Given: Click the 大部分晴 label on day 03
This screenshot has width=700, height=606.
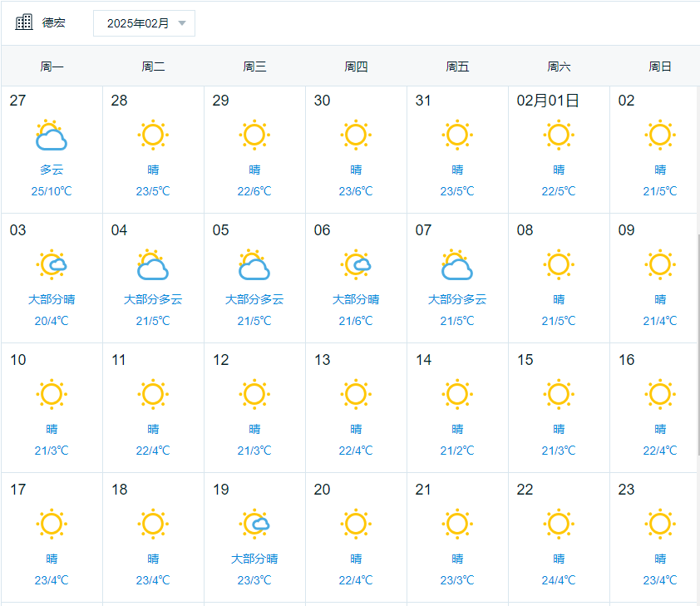Looking at the screenshot, I should point(52,299).
